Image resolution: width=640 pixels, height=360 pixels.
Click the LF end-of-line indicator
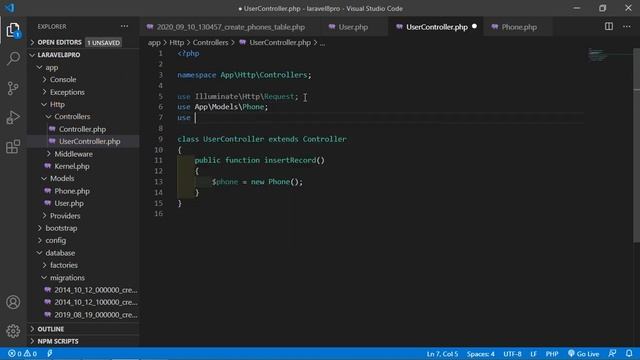pos(533,354)
